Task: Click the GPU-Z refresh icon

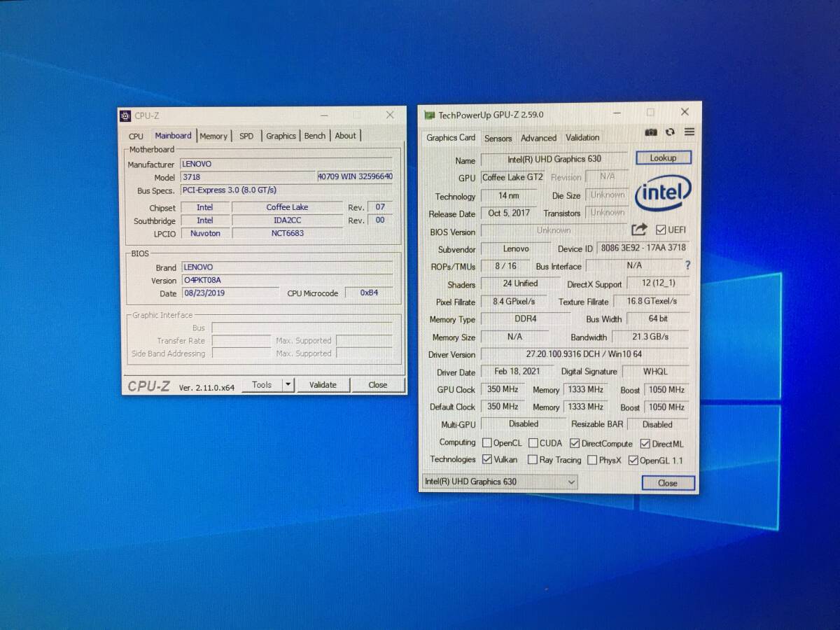Action: tap(671, 132)
